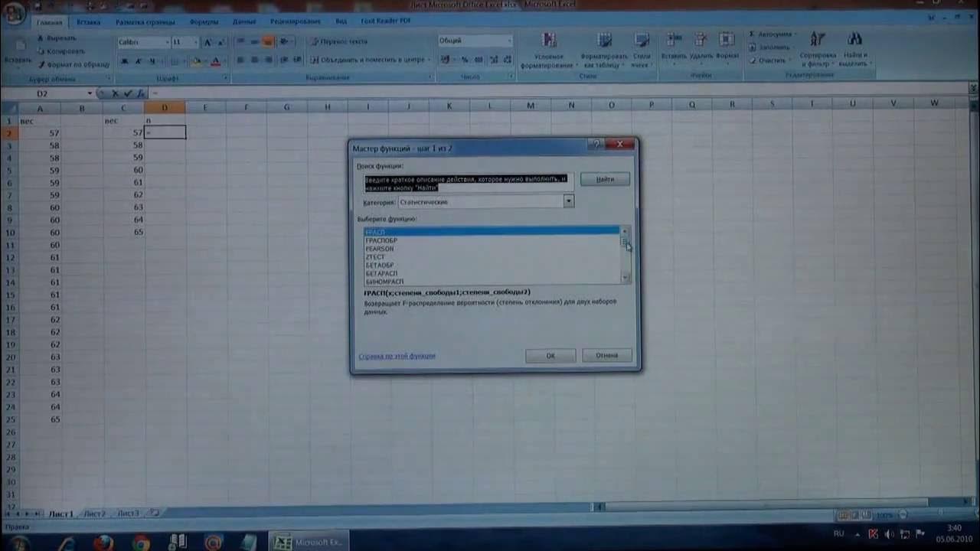Viewport: 980px width, 551px height.
Task: Open Условное форматирование (conditional formatting)
Action: coord(549,51)
